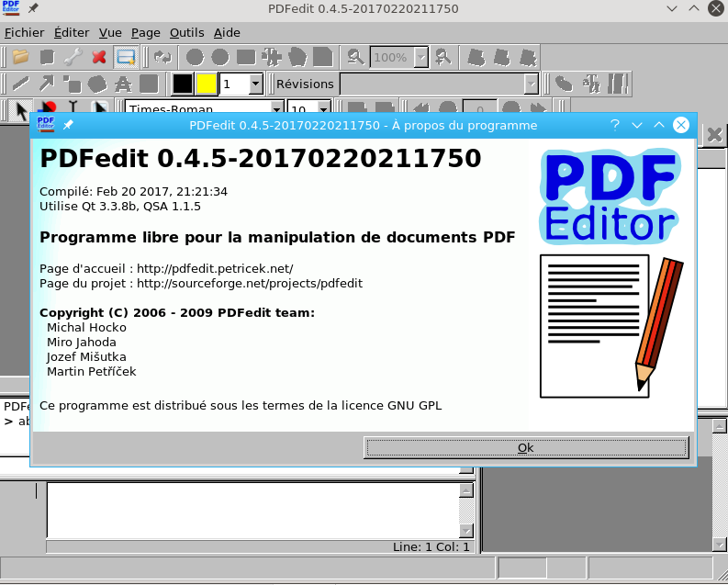Click the dog-eared page icon in top toolbar
This screenshot has width=728, height=585.
[x=322, y=57]
